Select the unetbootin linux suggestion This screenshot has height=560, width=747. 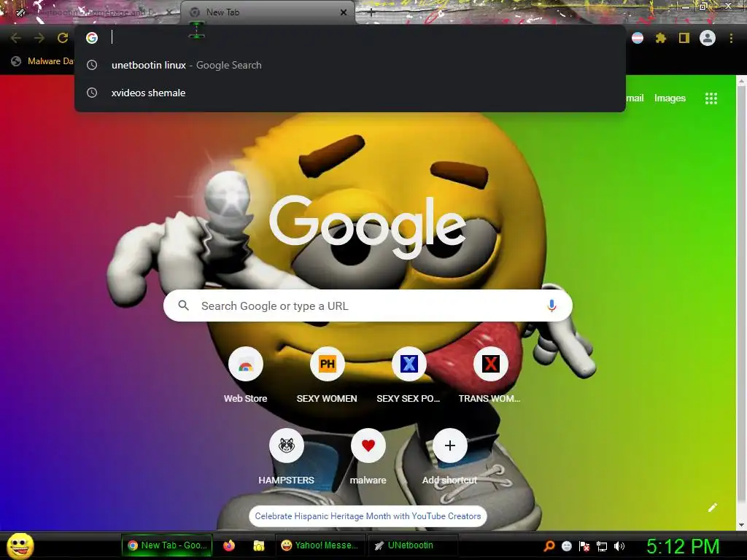tap(349, 65)
